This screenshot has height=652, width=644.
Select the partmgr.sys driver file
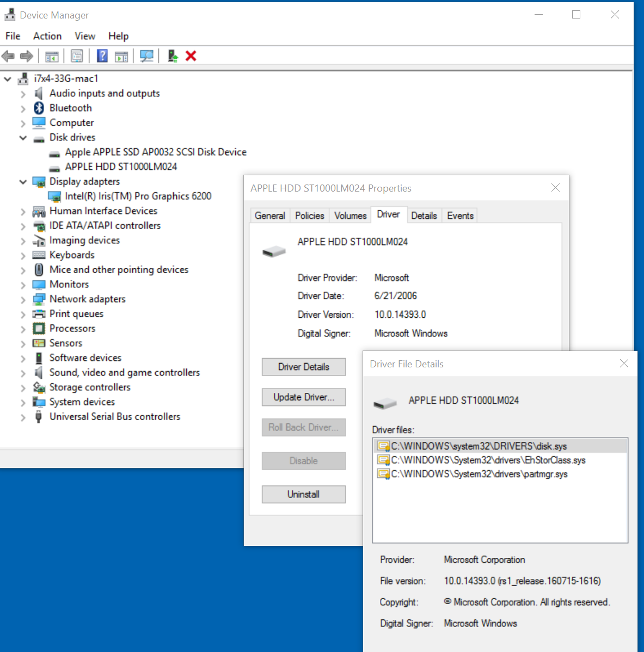pos(479,474)
